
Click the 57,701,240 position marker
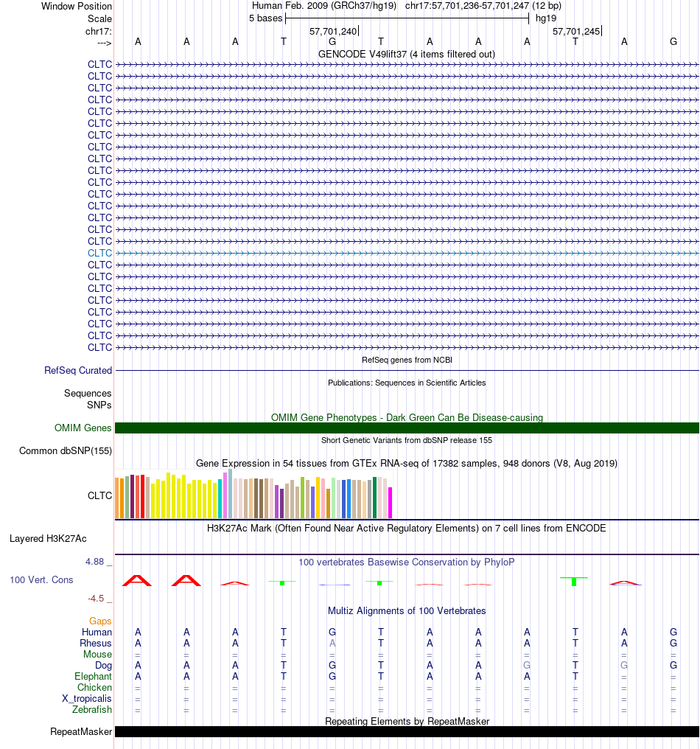point(333,32)
